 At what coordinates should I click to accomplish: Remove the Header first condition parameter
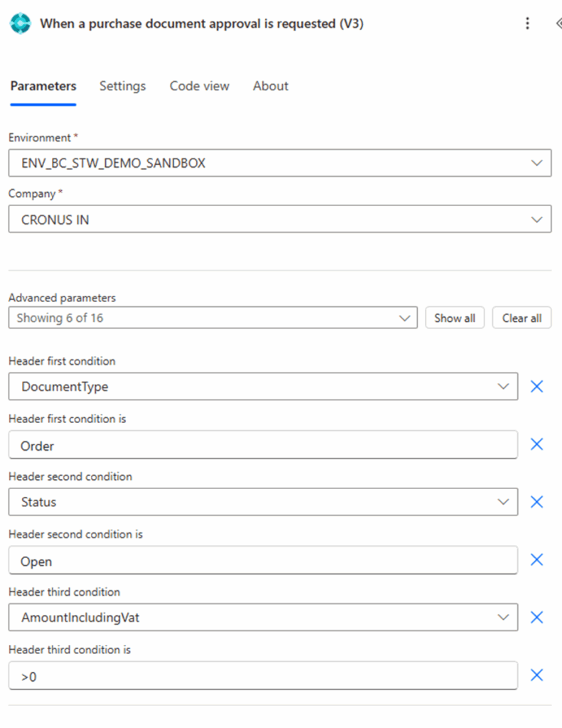click(x=537, y=386)
